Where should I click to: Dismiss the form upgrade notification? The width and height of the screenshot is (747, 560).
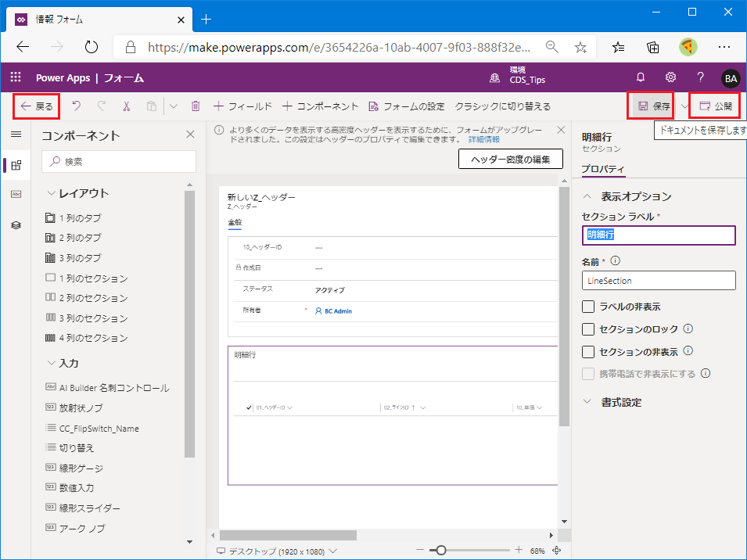click(561, 130)
